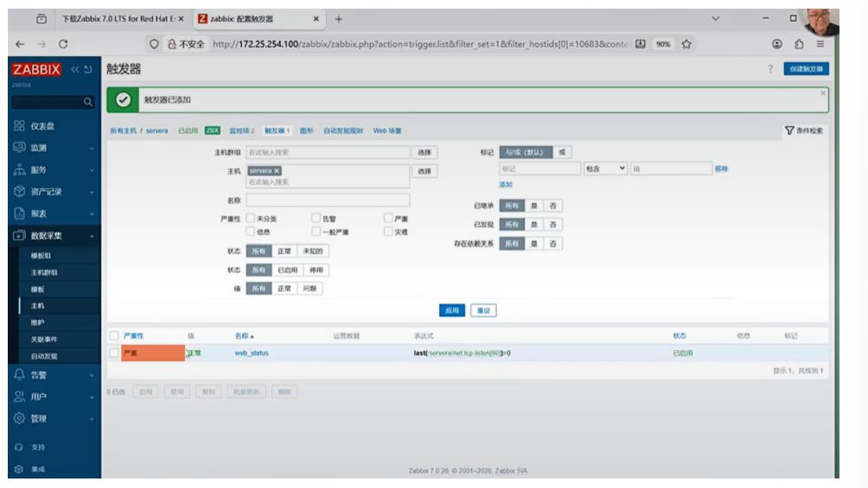Click 选择 next to host group field
The image size is (868, 488).
click(424, 152)
